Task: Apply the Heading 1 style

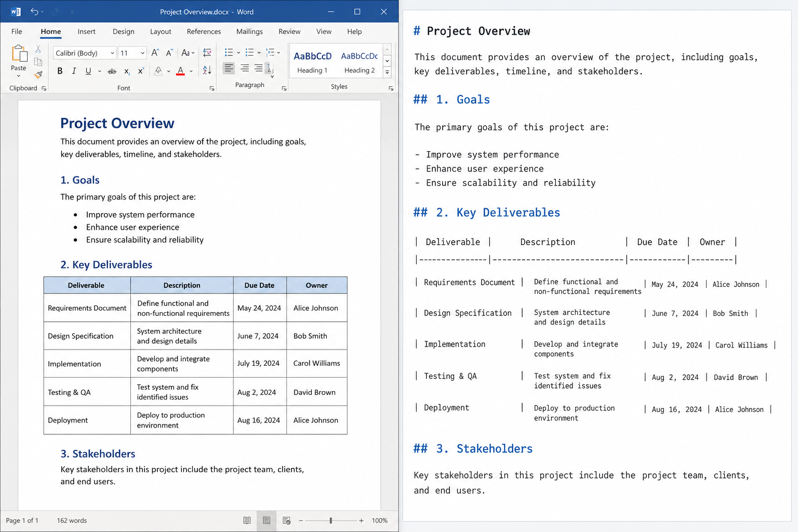Action: 312,62
